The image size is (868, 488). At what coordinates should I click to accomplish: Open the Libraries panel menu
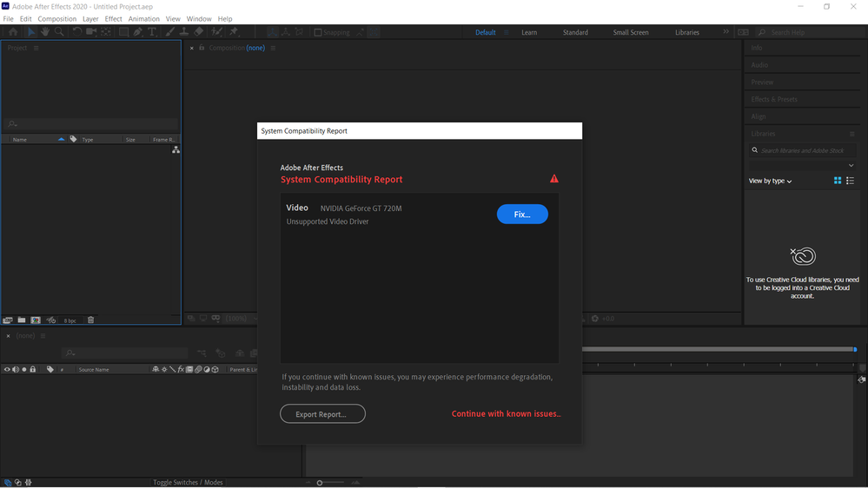point(852,134)
